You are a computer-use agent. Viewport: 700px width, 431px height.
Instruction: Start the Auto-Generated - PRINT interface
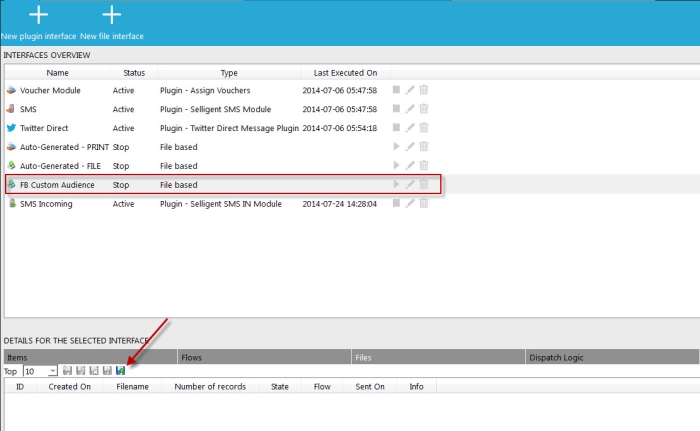coord(397,147)
